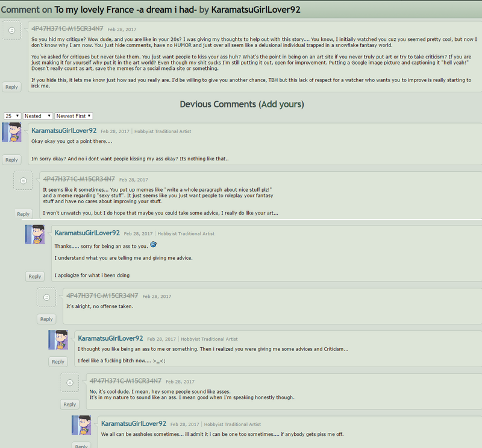Click KaramatsuGirlLover92's avatar beside the 'Okay okay' comment
This screenshot has height=448, width=482.
(11, 132)
